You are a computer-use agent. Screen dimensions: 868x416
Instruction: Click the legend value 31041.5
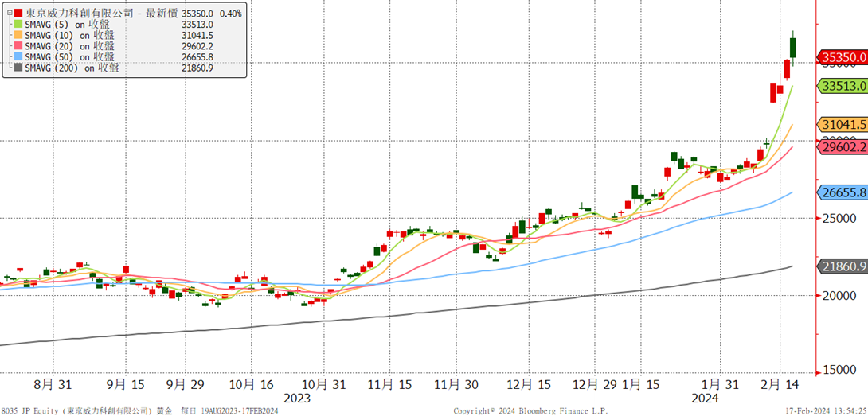point(198,35)
